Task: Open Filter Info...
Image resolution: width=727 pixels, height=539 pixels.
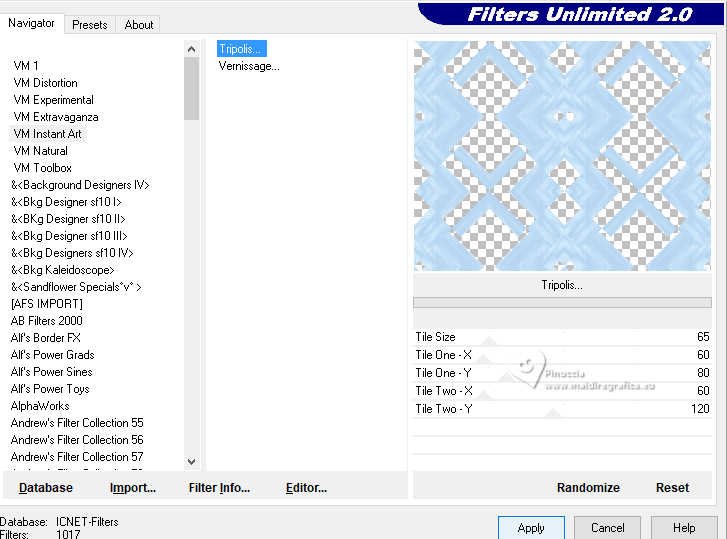Action: pos(219,488)
